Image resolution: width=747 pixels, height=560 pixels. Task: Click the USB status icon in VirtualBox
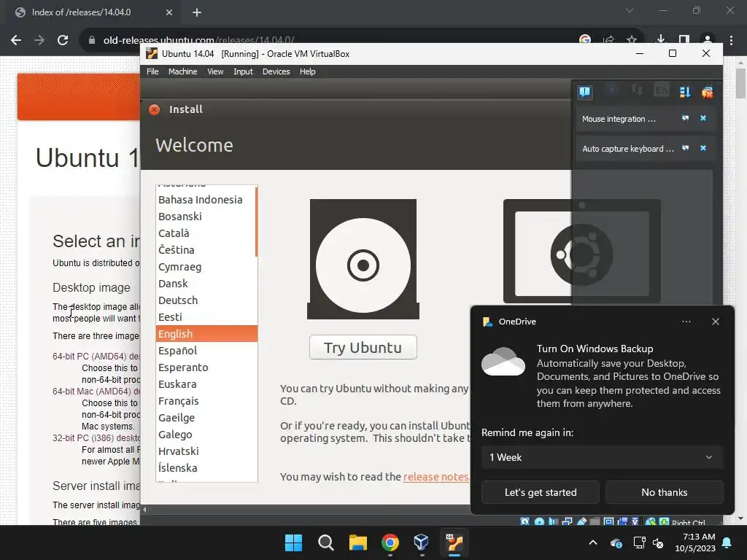click(x=581, y=522)
